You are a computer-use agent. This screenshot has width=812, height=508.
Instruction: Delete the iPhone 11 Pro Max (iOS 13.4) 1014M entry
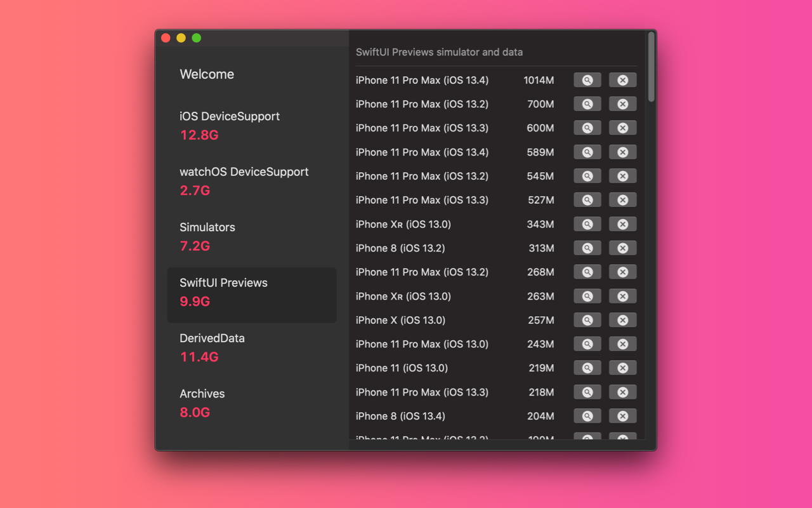coord(622,79)
